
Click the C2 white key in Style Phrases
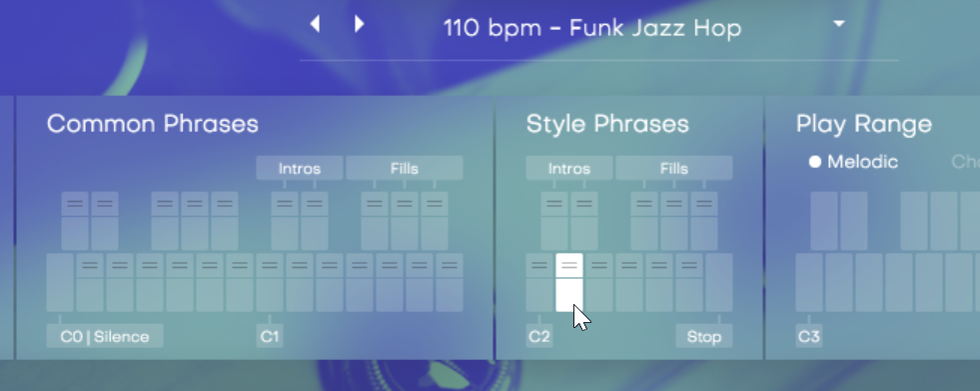point(539,283)
